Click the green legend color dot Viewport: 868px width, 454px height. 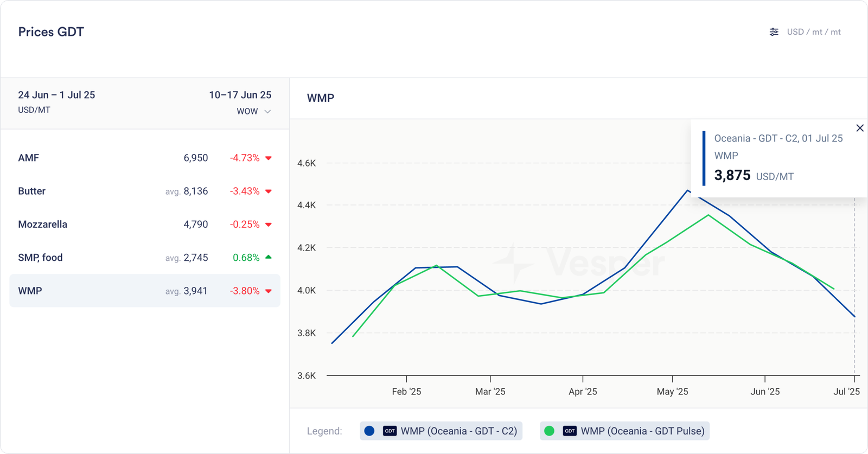tap(549, 431)
